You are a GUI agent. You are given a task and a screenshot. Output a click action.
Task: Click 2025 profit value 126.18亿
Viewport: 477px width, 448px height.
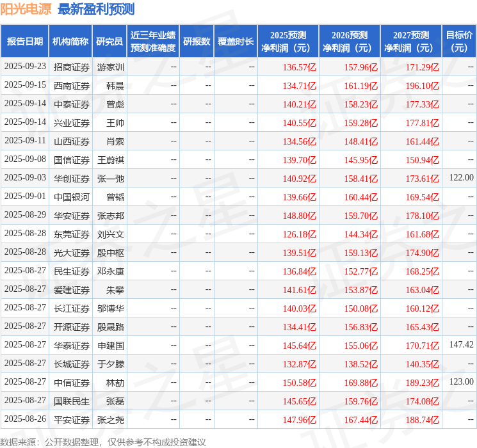click(300, 234)
